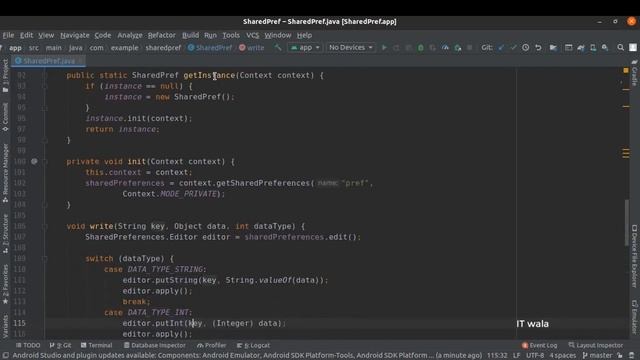The width and height of the screenshot is (640, 360).
Task: Click the Profile app gauge icon
Action: 445,48
